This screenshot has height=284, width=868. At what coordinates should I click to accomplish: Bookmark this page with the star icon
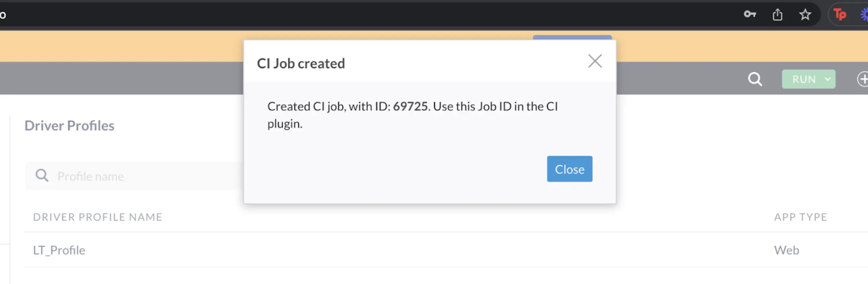[x=805, y=14]
